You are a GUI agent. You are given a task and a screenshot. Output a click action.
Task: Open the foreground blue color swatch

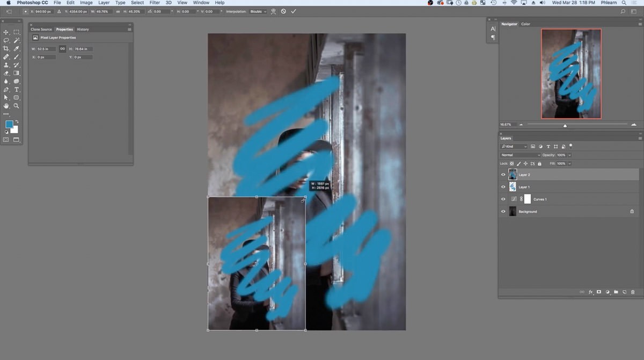click(x=9, y=124)
